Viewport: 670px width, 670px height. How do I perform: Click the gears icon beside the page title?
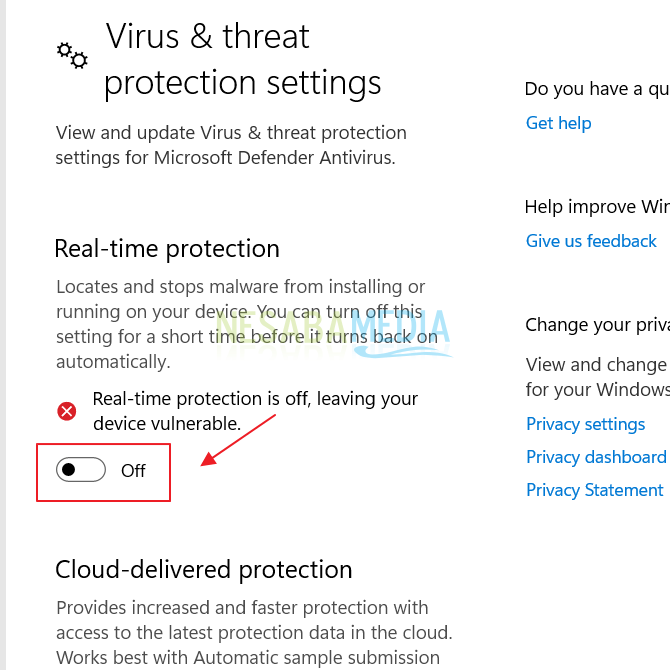pos(72,55)
